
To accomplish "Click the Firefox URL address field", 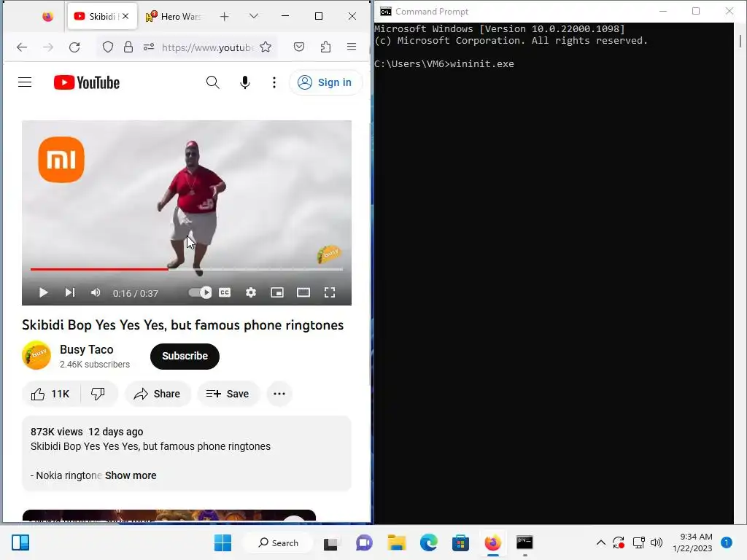I will (x=207, y=47).
